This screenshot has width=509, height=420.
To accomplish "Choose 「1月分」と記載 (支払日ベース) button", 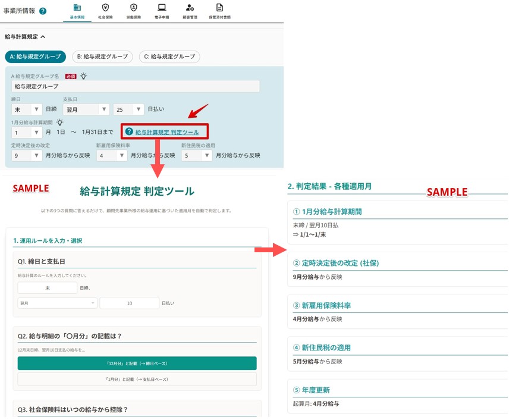I will pyautogui.click(x=137, y=379).
